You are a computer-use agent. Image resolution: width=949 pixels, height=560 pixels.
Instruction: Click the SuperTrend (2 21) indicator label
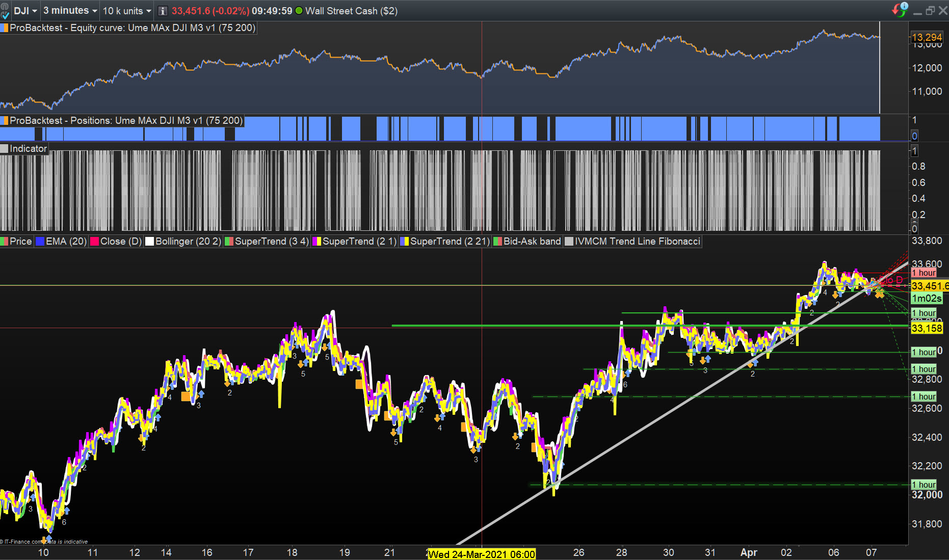point(450,242)
